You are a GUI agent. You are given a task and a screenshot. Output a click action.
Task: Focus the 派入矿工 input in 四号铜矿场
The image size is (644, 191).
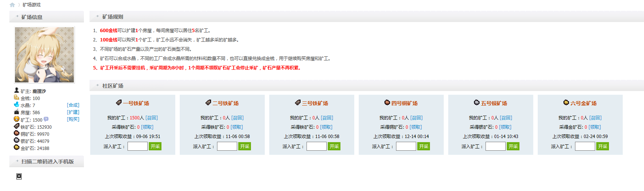point(406,146)
